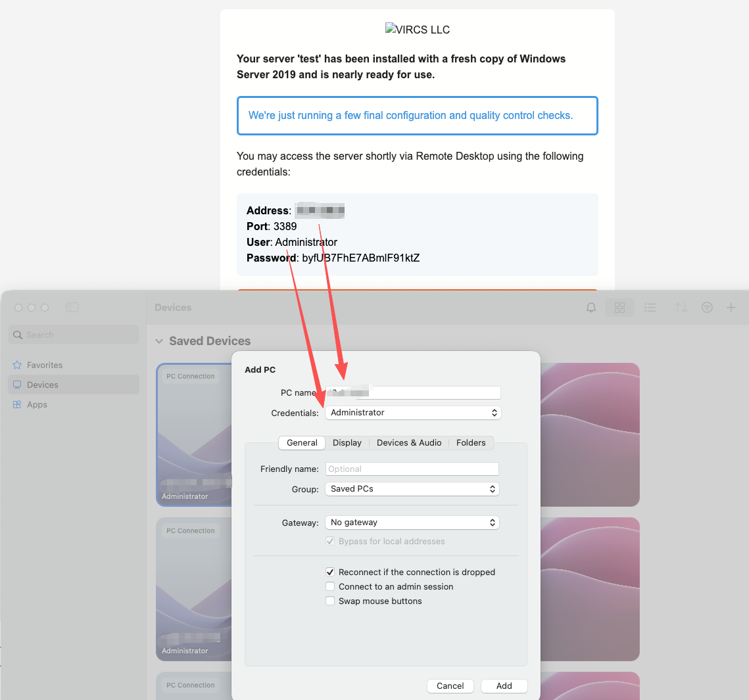Click the Search field in sidebar
This screenshot has height=700, width=749.
tap(74, 335)
